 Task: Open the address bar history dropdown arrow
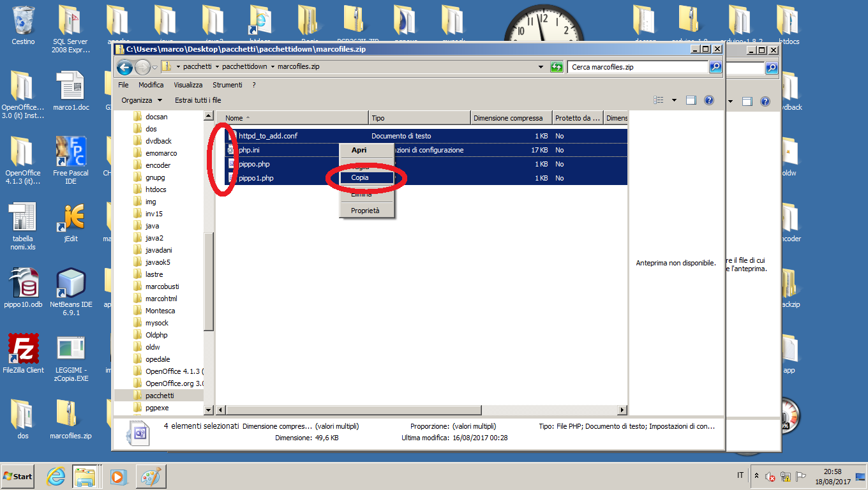541,67
